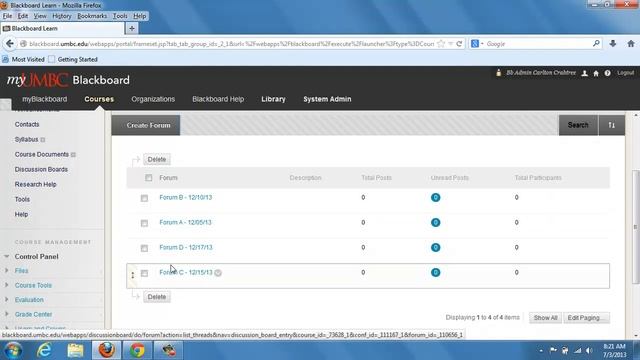
Task: Click unread posts badge for Forum D
Action: click(x=436, y=247)
